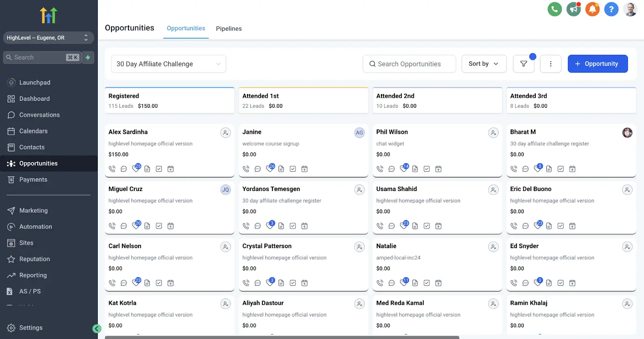
Task: Click the task checkbox icon on Natalie card
Action: [427, 283]
